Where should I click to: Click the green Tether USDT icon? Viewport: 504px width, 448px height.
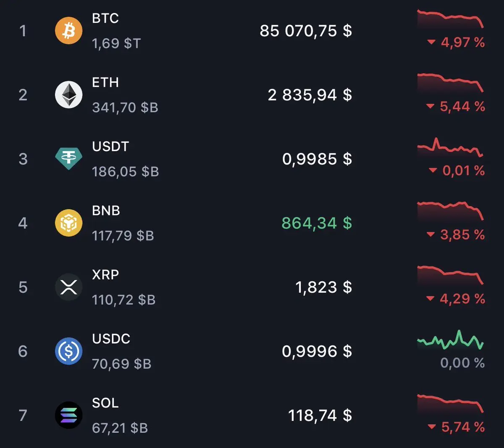(68, 158)
